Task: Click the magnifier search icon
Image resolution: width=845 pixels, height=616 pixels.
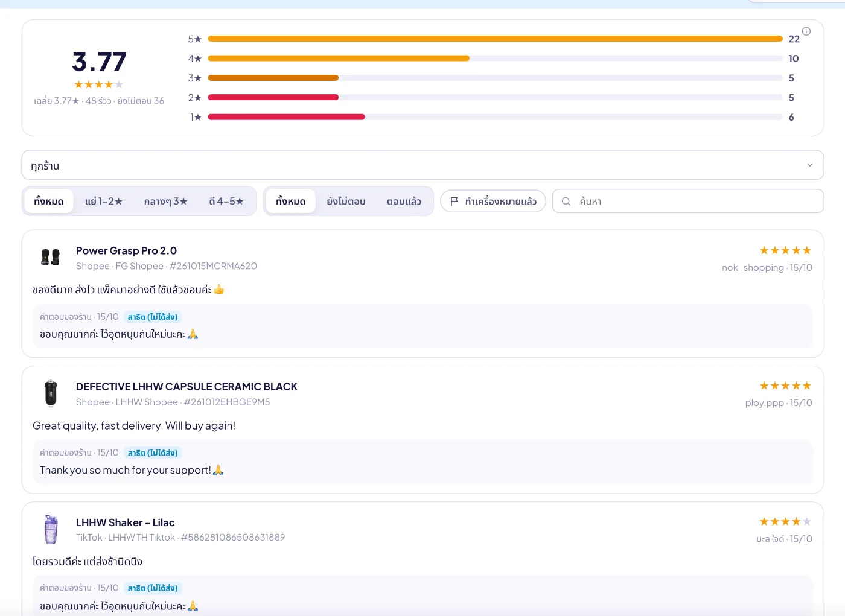Action: [x=566, y=202]
